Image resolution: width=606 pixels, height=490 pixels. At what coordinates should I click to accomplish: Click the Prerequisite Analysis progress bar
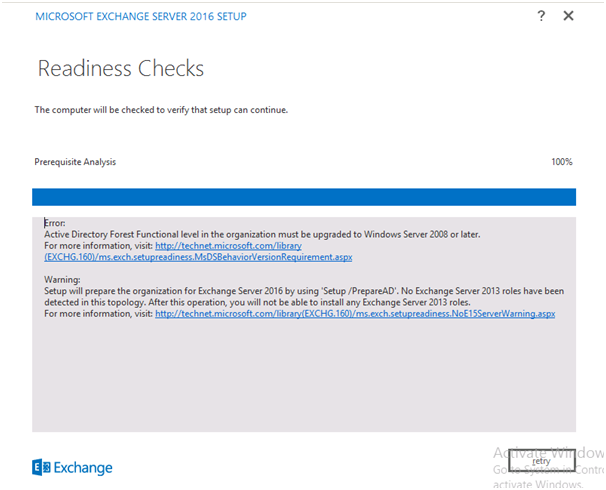tap(304, 197)
